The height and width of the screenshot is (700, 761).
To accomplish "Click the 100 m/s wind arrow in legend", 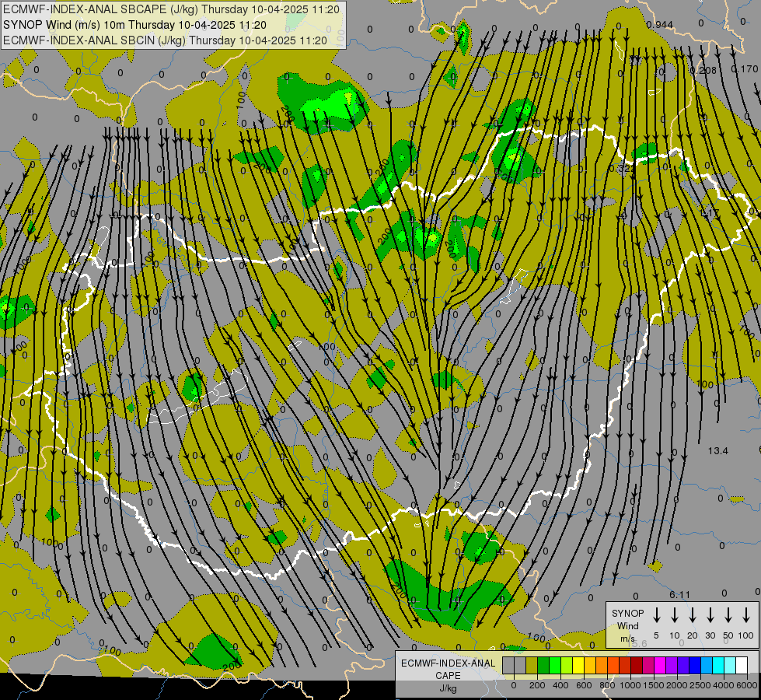I will pos(746,614).
